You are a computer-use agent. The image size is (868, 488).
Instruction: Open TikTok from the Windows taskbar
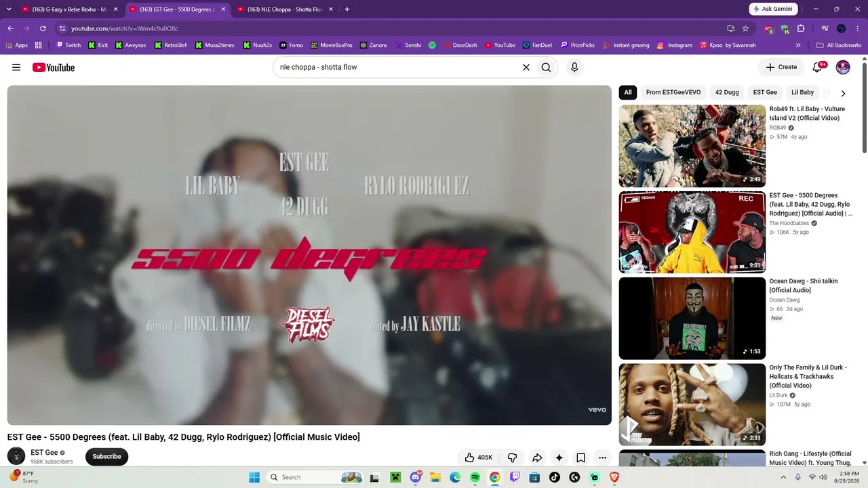point(555,477)
